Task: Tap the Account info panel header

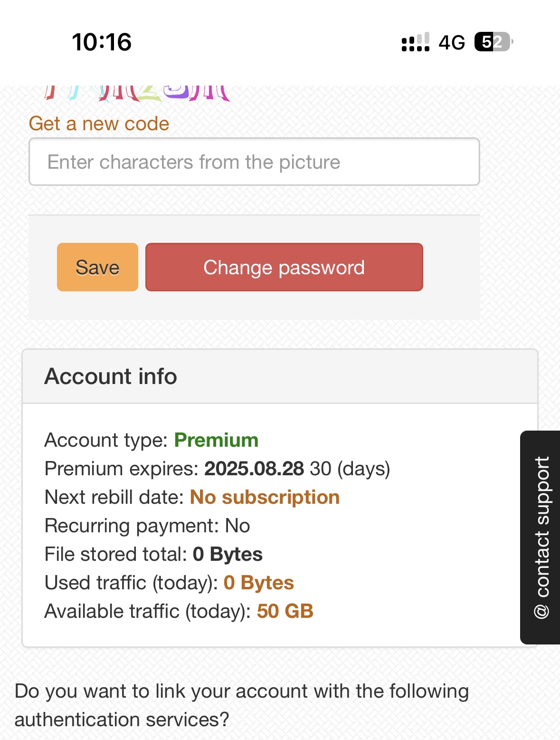Action: (x=279, y=376)
